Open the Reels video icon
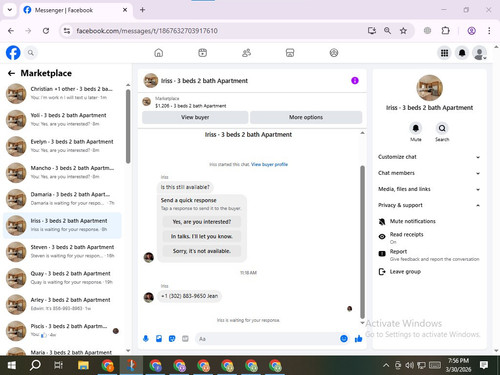 [202, 53]
